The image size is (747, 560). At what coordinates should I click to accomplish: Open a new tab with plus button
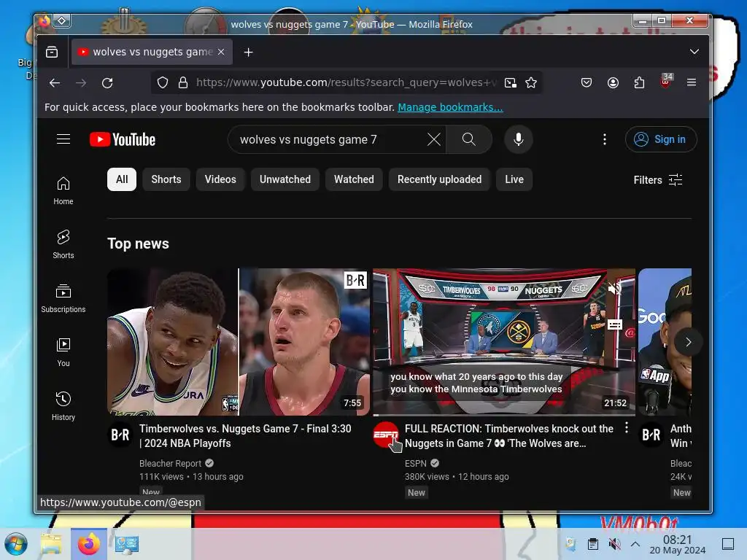tap(248, 52)
